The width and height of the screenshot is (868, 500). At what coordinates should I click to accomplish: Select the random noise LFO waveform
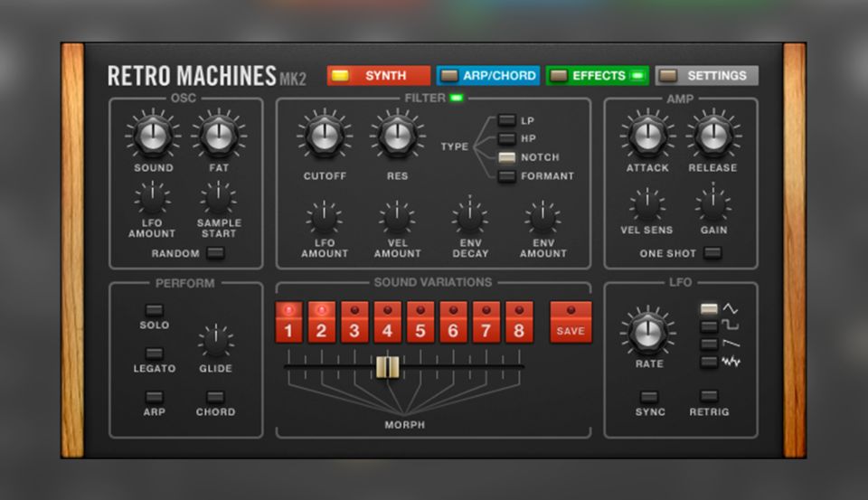[709, 362]
